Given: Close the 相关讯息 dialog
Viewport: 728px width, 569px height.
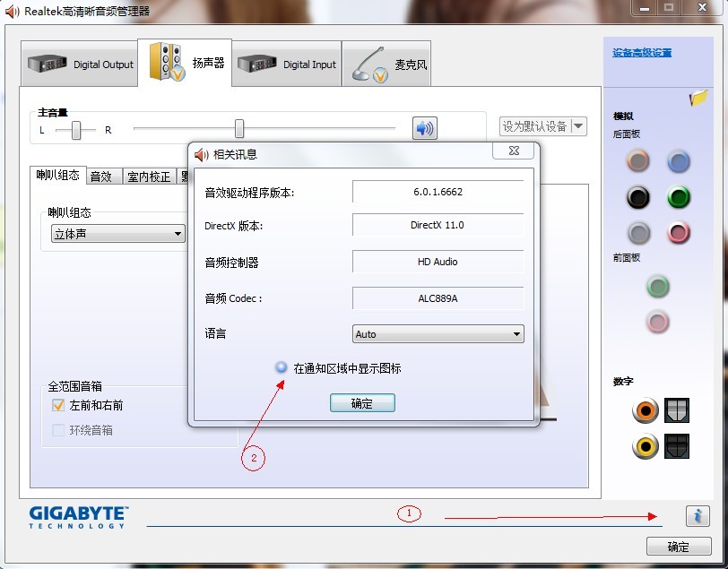Looking at the screenshot, I should click(514, 151).
